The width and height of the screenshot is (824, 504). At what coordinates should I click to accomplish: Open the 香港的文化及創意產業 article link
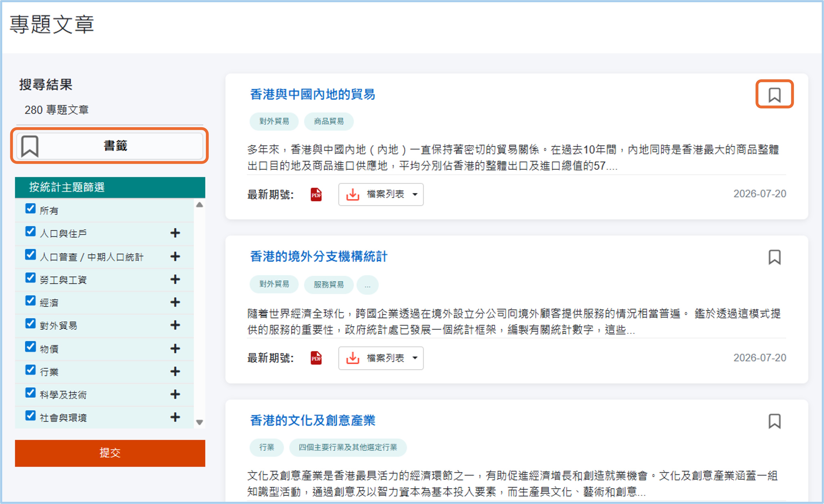pos(312,420)
